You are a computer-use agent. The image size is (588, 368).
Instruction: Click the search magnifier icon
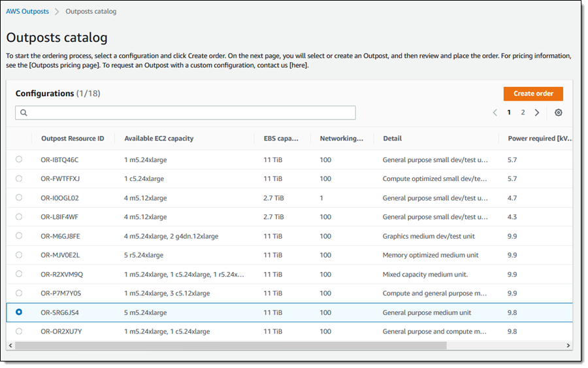pyautogui.click(x=24, y=112)
